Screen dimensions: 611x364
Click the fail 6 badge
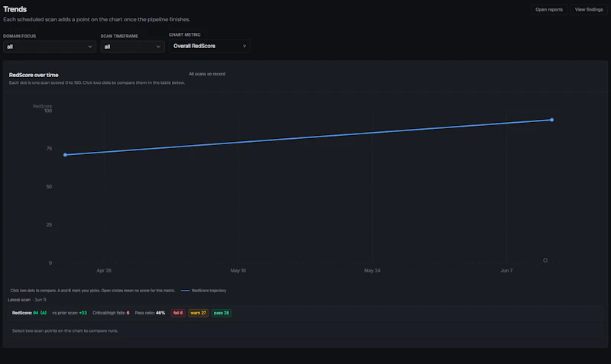[x=178, y=313]
